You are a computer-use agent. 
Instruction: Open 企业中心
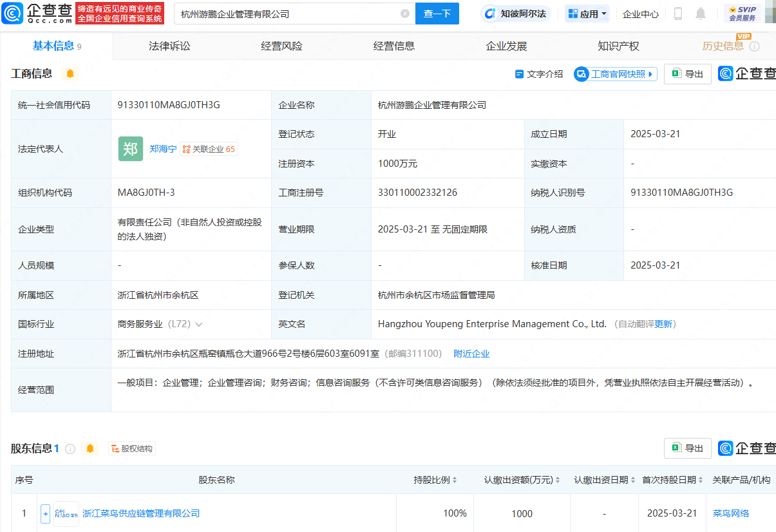[641, 14]
